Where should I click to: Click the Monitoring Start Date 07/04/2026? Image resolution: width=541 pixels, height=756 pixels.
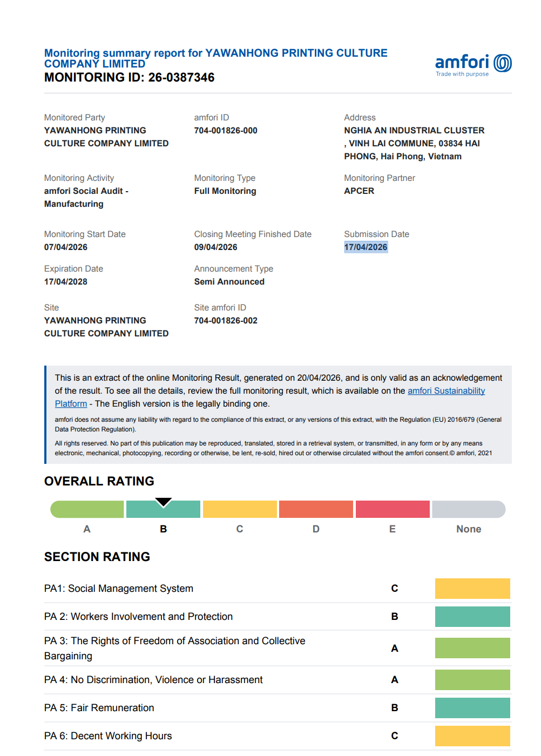(x=66, y=247)
